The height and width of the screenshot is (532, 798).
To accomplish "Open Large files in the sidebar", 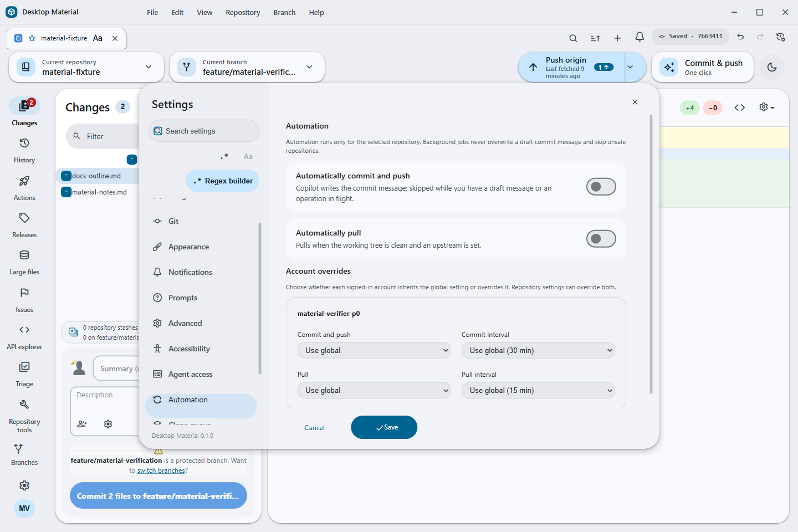I will (x=24, y=263).
